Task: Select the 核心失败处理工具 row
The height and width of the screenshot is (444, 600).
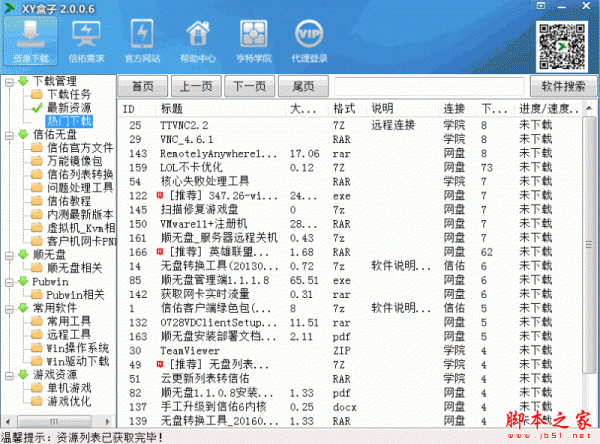Action: point(350,181)
